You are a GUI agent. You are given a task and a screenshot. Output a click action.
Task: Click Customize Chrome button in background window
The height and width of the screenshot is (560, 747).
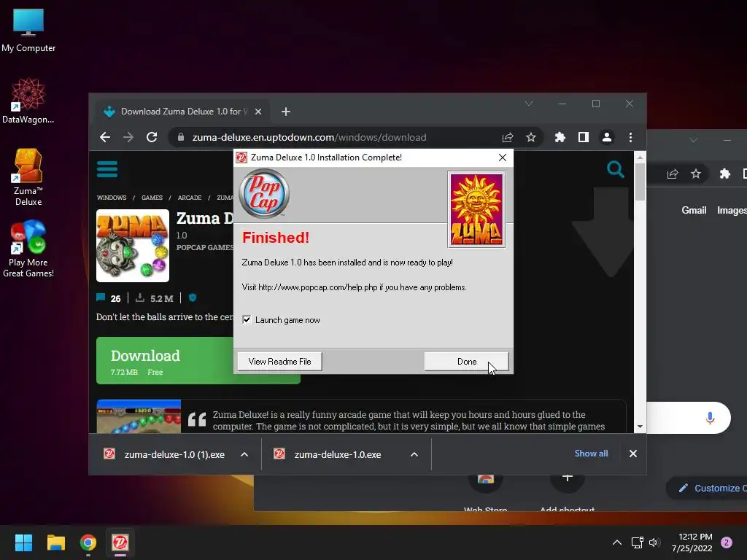click(706, 488)
